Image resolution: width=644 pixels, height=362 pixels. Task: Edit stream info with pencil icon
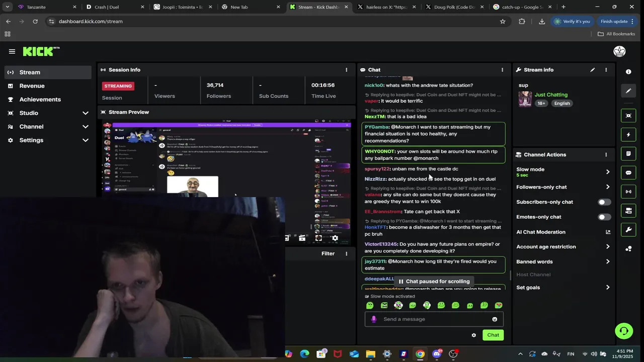[593, 70]
